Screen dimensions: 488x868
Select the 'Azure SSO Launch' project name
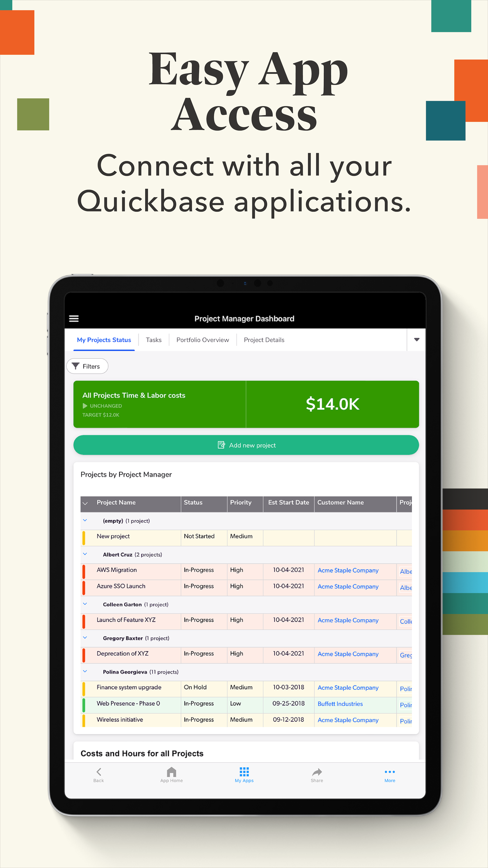pyautogui.click(x=121, y=586)
